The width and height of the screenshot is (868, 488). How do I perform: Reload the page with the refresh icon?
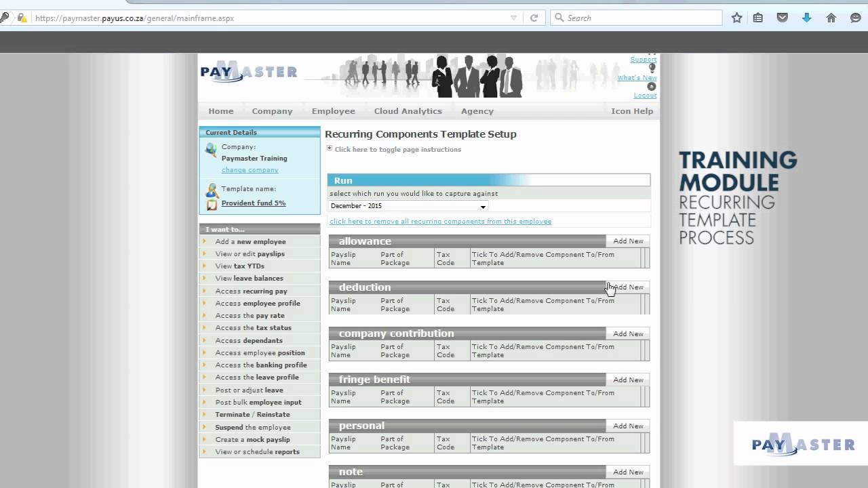534,18
